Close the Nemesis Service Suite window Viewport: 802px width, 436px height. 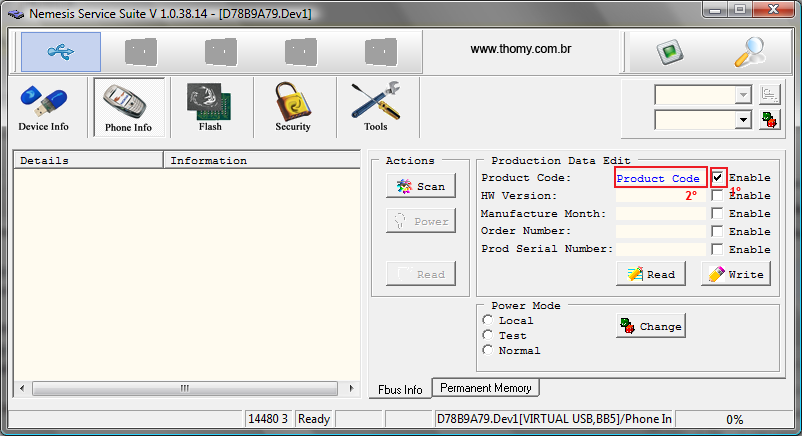773,10
